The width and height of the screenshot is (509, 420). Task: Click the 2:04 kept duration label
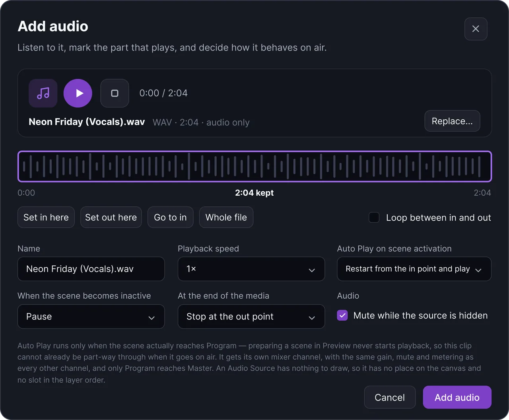coord(254,193)
